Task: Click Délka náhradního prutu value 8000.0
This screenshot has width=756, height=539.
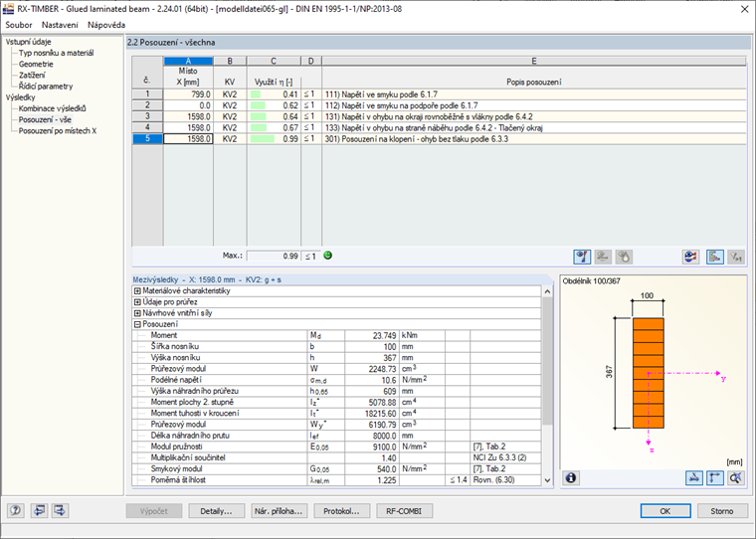Action: pyautogui.click(x=372, y=436)
